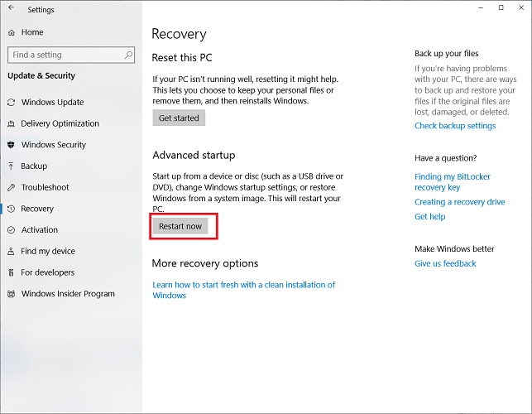Click the Home icon in sidebar
532x414 pixels.
(12, 32)
